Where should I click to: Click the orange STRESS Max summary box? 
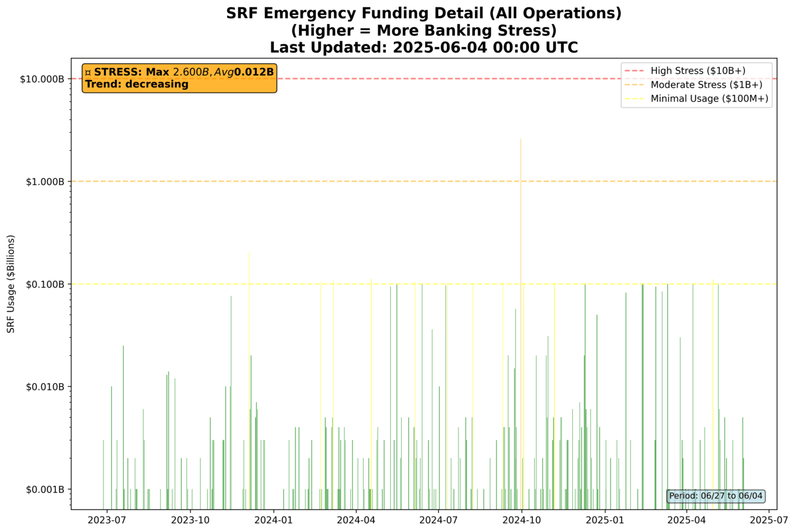179,78
